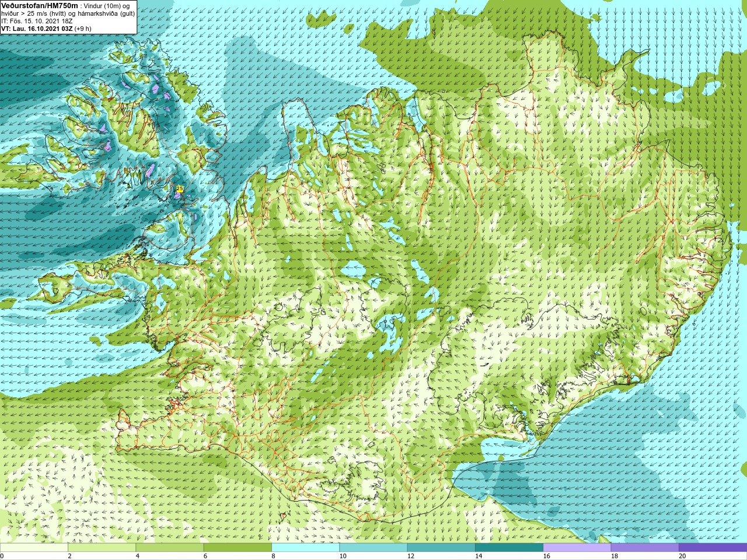Click the legend scale label '16'
Image resolution: width=747 pixels, height=560 pixels.
546,556
